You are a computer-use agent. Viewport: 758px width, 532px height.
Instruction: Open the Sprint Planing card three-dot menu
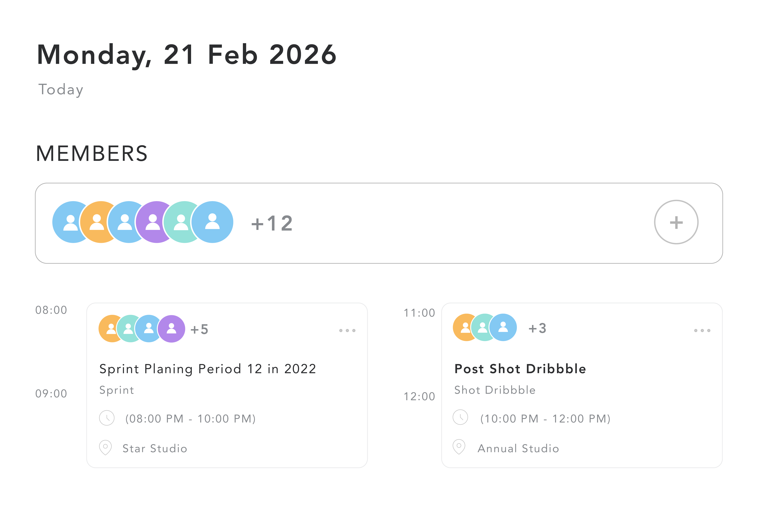point(347,330)
